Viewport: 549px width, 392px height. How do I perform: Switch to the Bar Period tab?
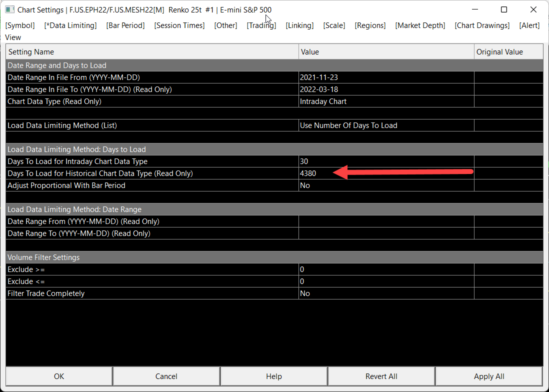click(x=125, y=25)
